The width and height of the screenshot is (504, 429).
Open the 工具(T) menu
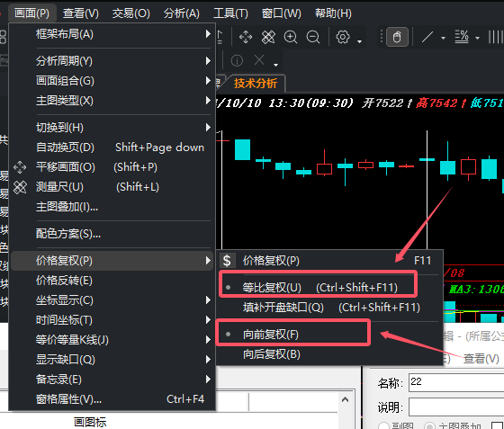pos(230,13)
